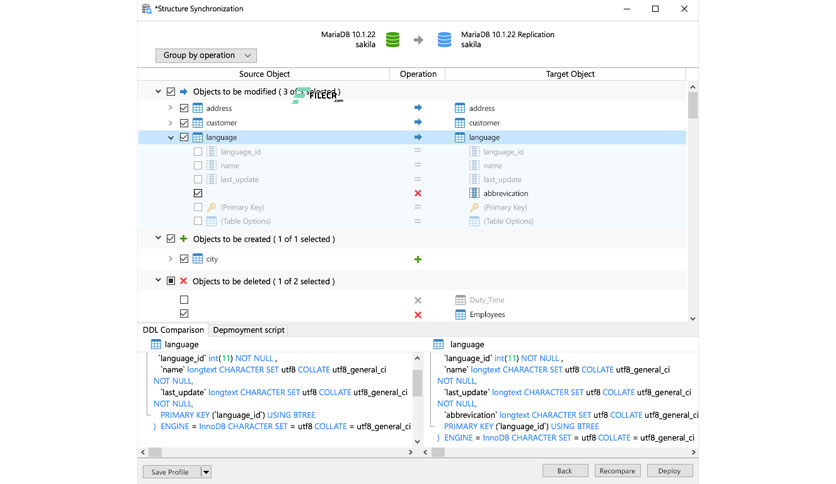Click the Target Object column header

pyautogui.click(x=570, y=74)
